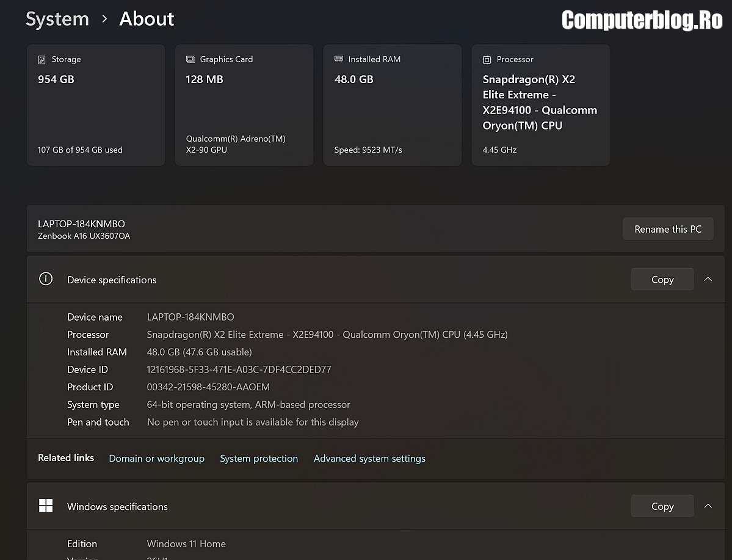
Task: Click the breadcrumb arrow between System and About
Action: point(104,19)
